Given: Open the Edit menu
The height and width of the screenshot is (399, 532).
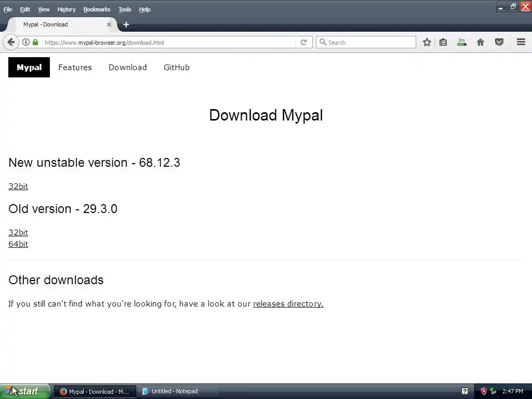Looking at the screenshot, I should pyautogui.click(x=25, y=9).
